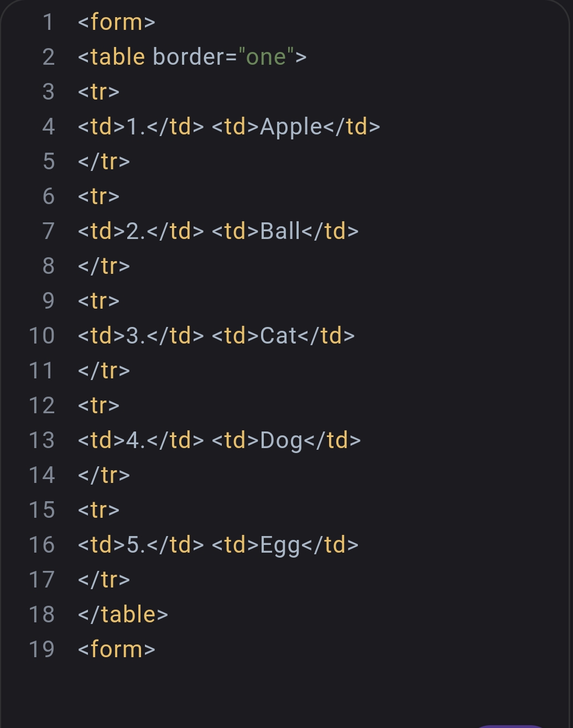Click the word Egg in line 16
The image size is (573, 728).
(x=280, y=545)
